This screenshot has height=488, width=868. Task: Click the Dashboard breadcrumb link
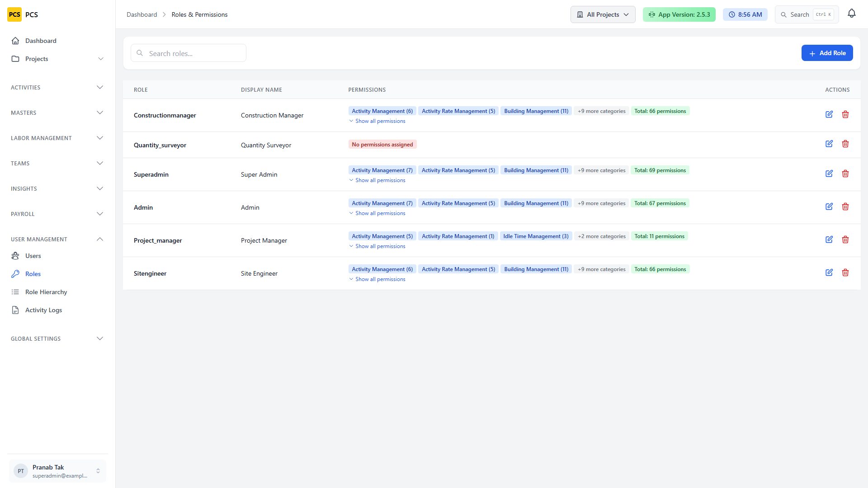pyautogui.click(x=142, y=14)
